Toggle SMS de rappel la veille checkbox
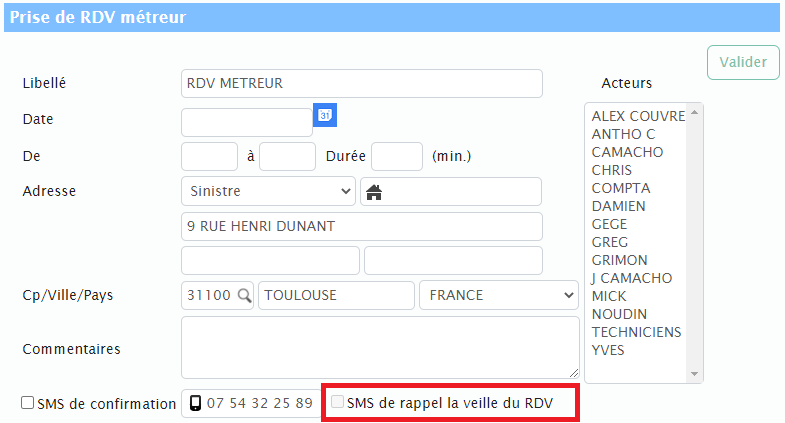 pyautogui.click(x=338, y=403)
